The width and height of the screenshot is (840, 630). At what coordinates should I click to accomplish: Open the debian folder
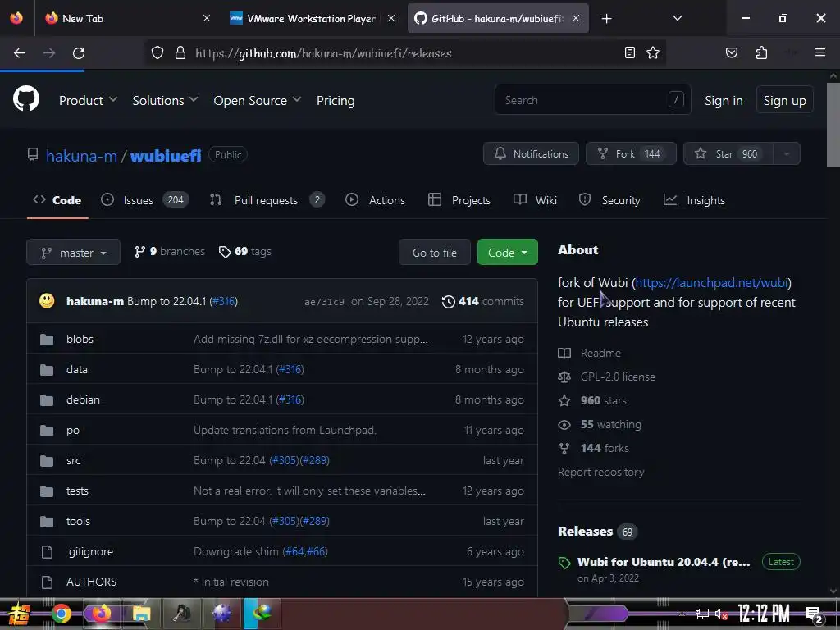pyautogui.click(x=83, y=399)
